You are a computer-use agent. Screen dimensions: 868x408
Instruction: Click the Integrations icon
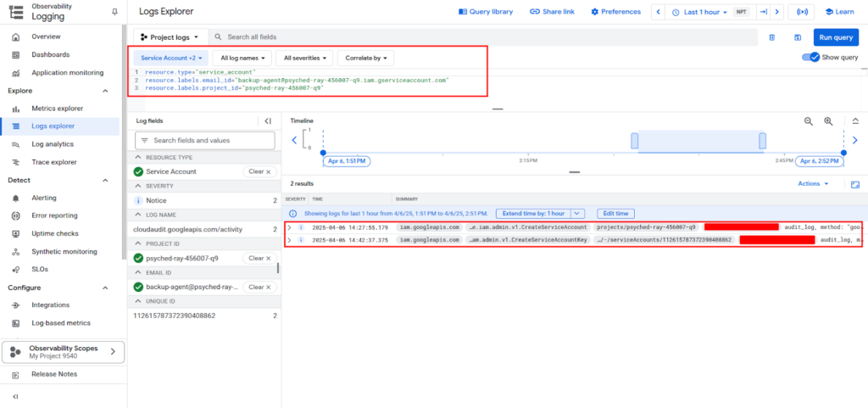click(x=16, y=305)
